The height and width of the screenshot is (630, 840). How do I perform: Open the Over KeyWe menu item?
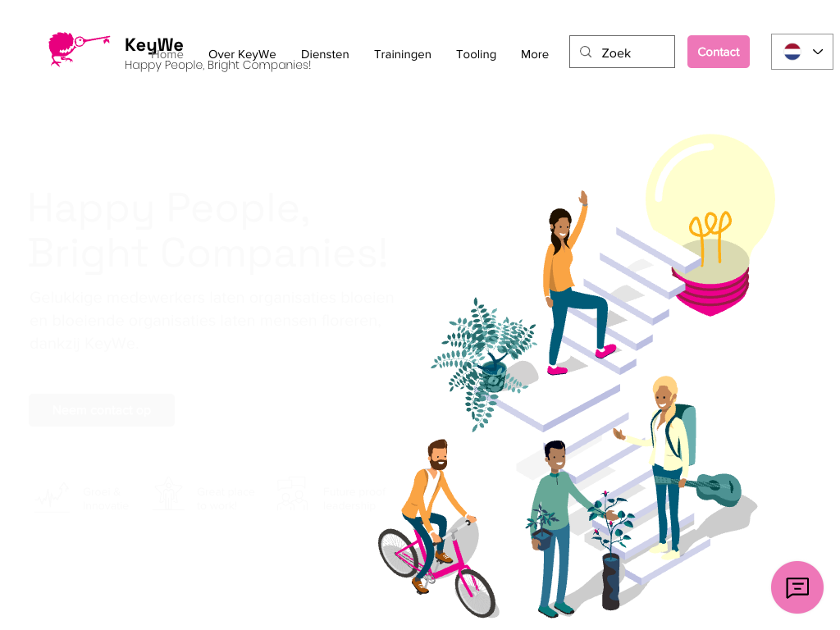click(x=242, y=54)
